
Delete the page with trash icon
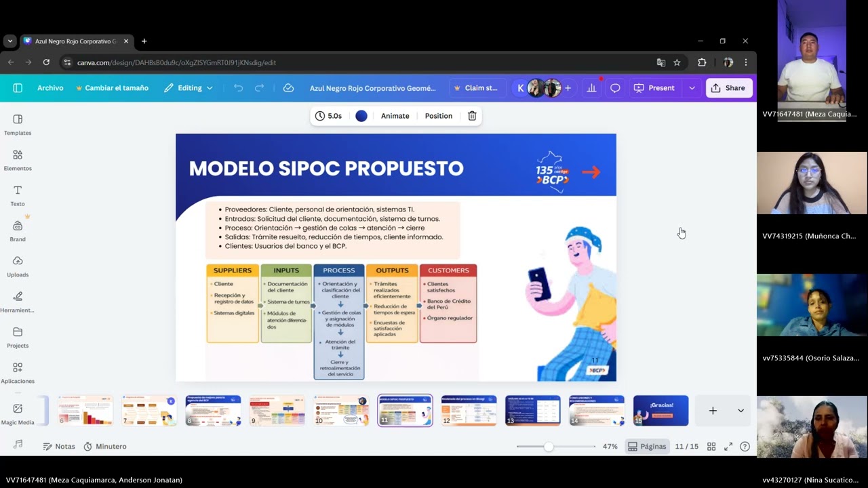(x=472, y=116)
